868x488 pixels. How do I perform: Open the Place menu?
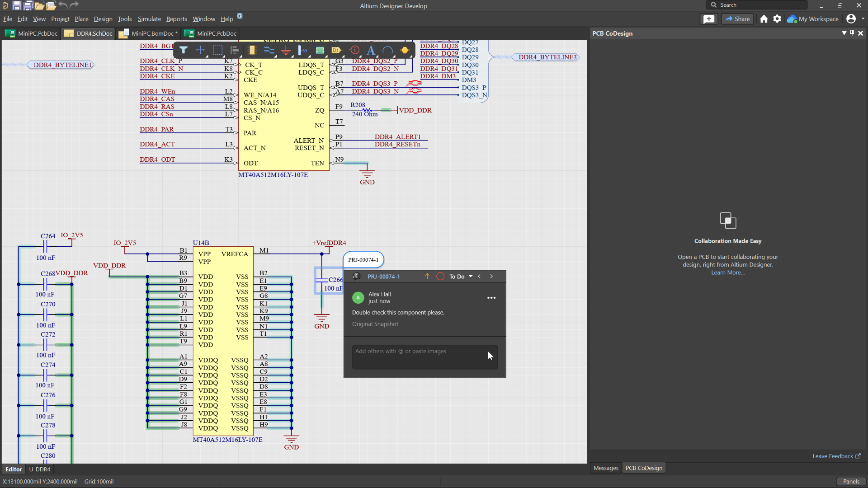81,19
